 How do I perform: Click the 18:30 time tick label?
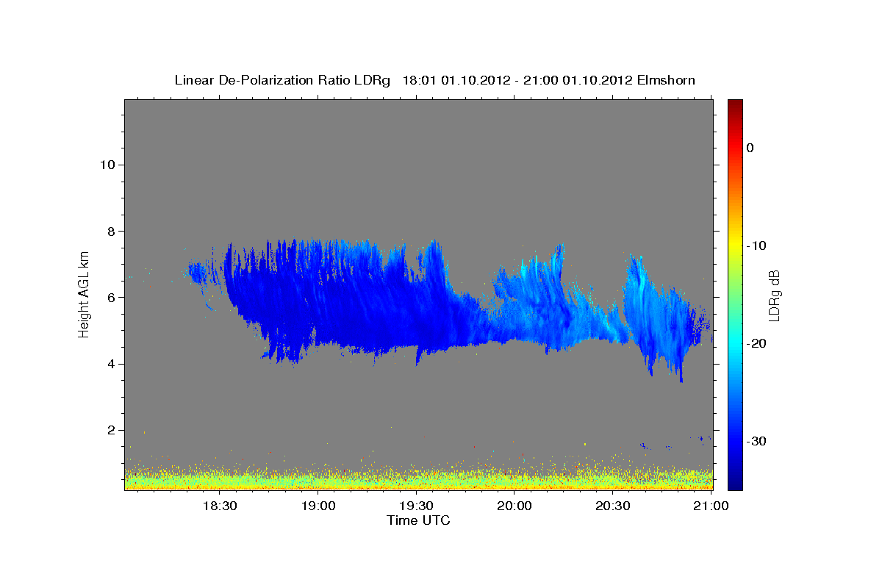(x=220, y=506)
